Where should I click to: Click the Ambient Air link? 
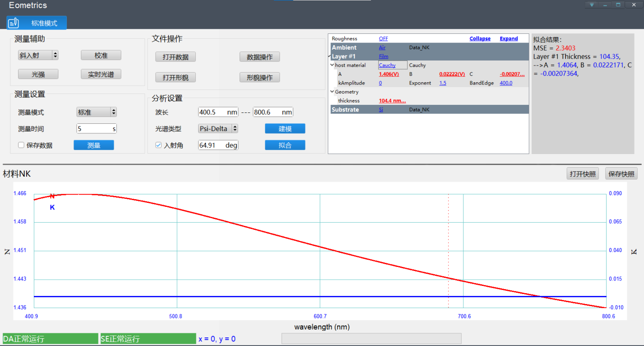(x=382, y=47)
